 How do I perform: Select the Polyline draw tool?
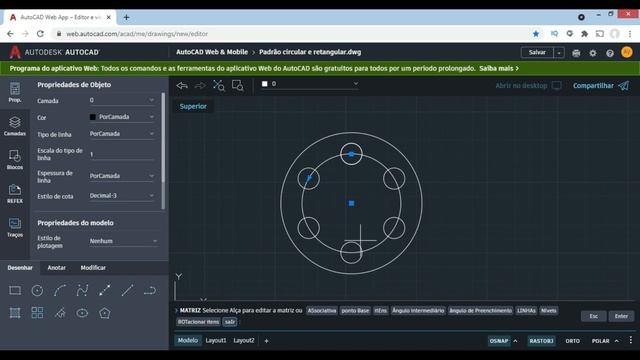point(150,291)
